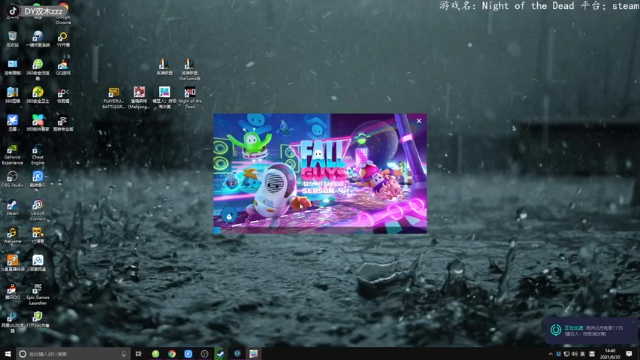Launch Epic Games Launcher from the desktop
Viewport: 640px width, 360px height.
(38, 294)
